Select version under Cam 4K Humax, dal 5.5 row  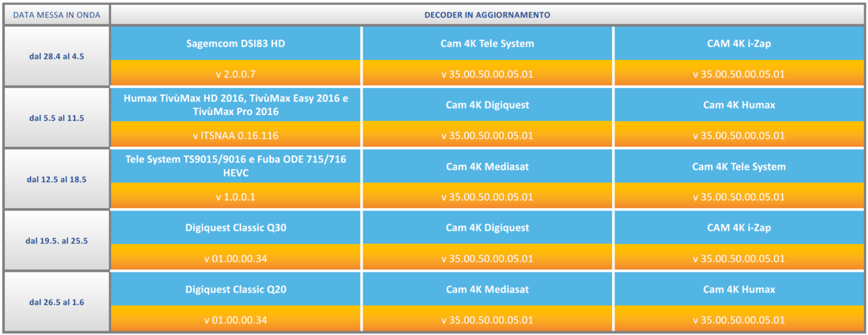click(739, 134)
